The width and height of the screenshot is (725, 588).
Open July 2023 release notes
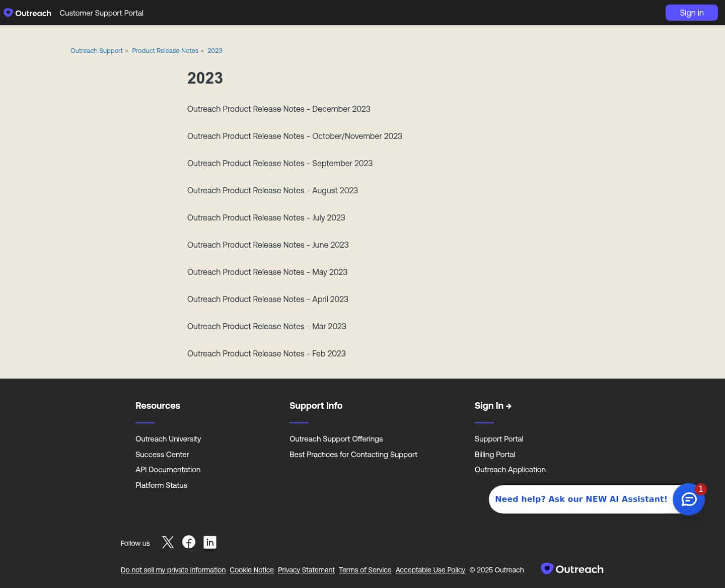tap(266, 217)
